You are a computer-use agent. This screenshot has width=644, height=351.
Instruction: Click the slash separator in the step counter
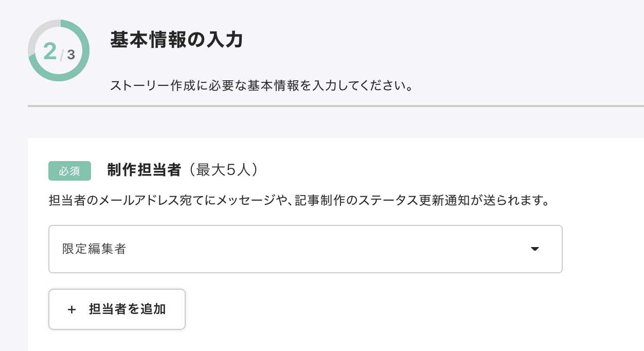[62, 54]
